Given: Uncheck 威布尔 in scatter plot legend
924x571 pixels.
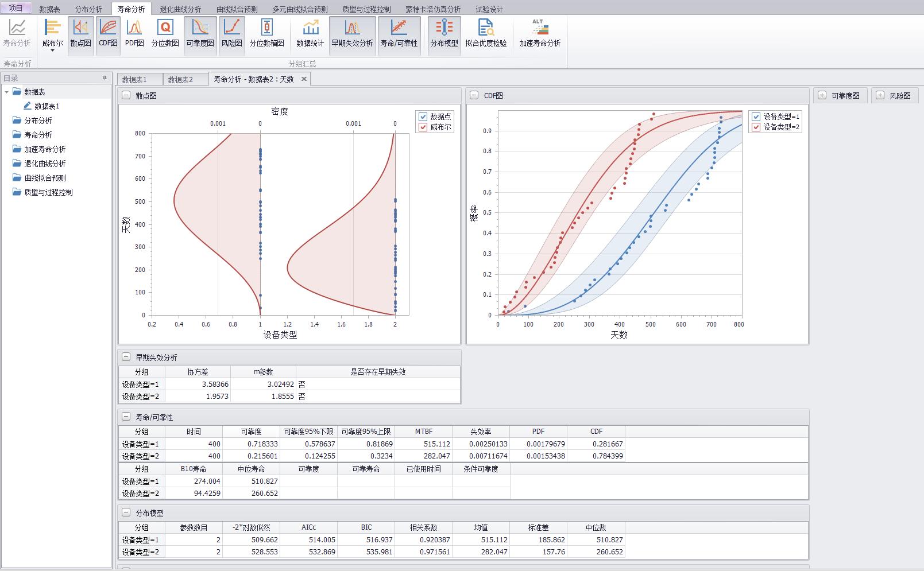Looking at the screenshot, I should 423,127.
